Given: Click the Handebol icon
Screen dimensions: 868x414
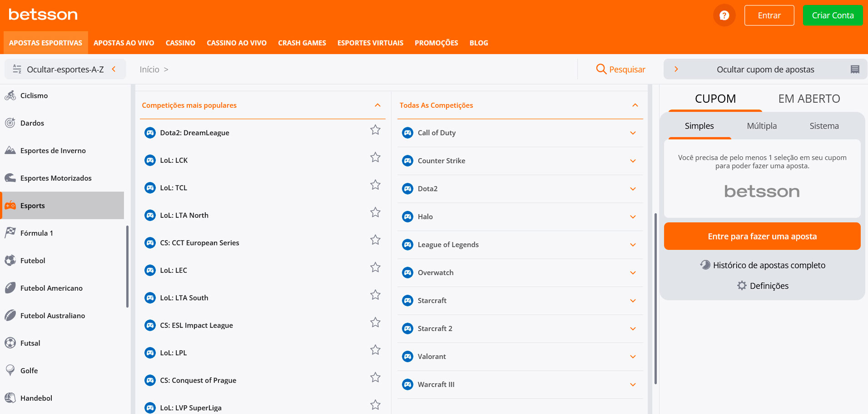Looking at the screenshot, I should coord(10,398).
